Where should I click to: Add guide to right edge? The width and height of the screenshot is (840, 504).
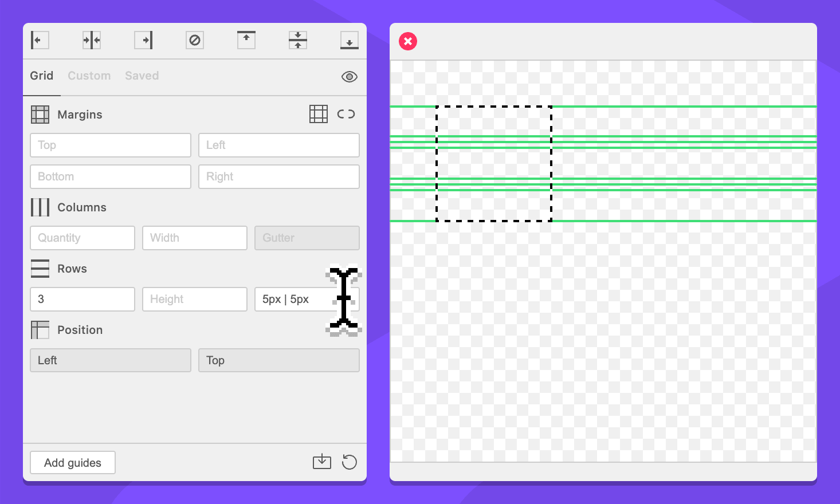click(143, 40)
